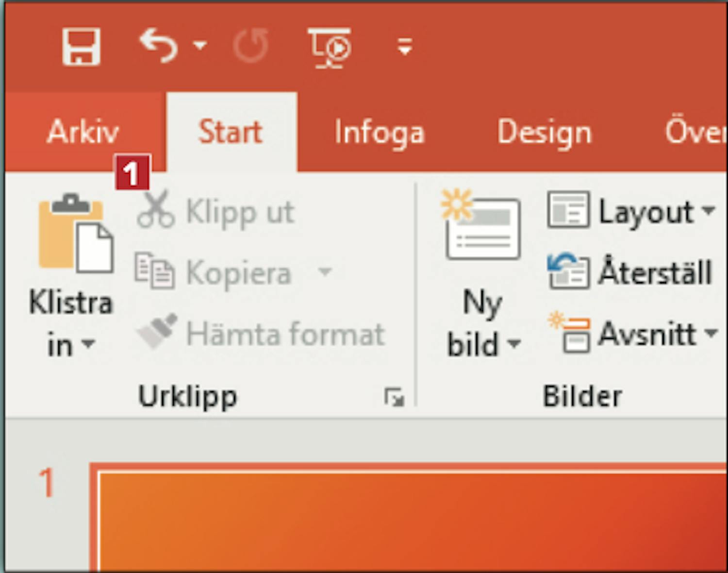This screenshot has width=728, height=573.
Task: Open the Urklipp dialog launcher
Action: (x=394, y=397)
